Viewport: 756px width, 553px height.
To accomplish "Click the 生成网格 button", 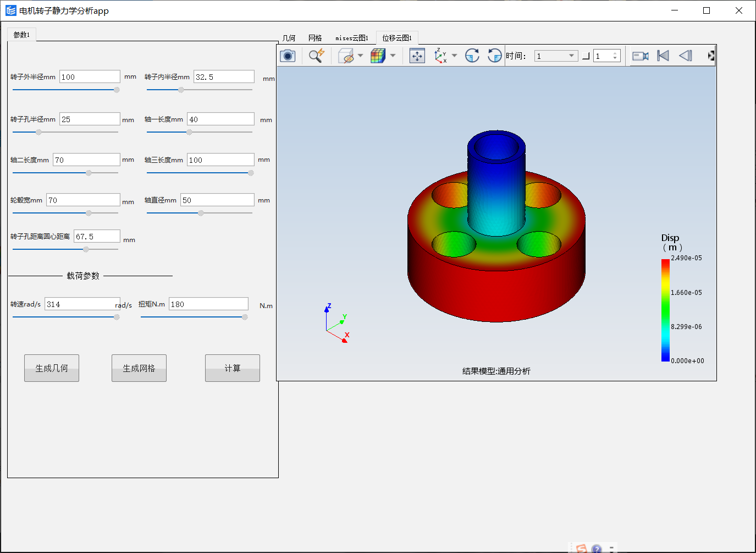I will 139,368.
